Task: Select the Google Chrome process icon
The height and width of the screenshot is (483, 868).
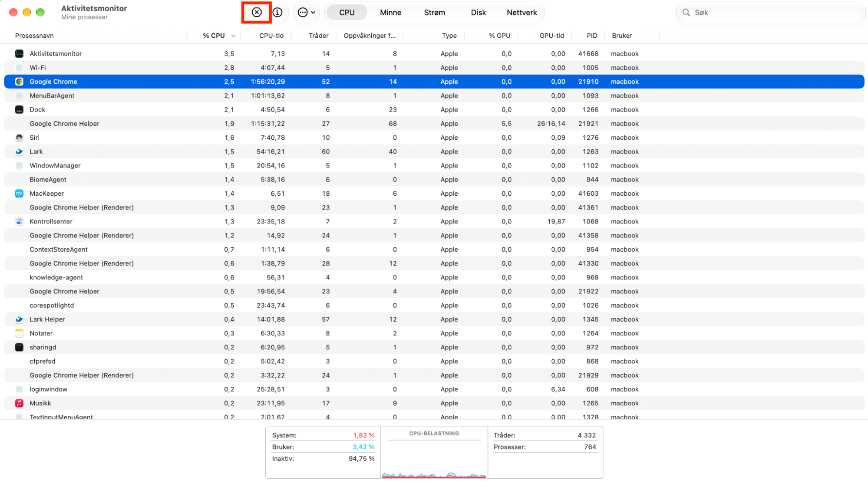Action: point(19,81)
